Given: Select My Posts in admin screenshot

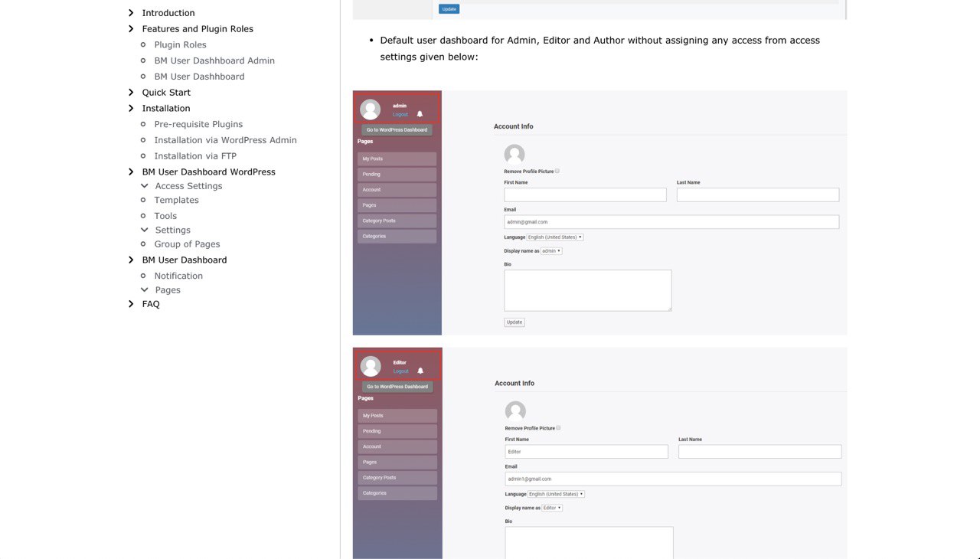Looking at the screenshot, I should tap(397, 159).
